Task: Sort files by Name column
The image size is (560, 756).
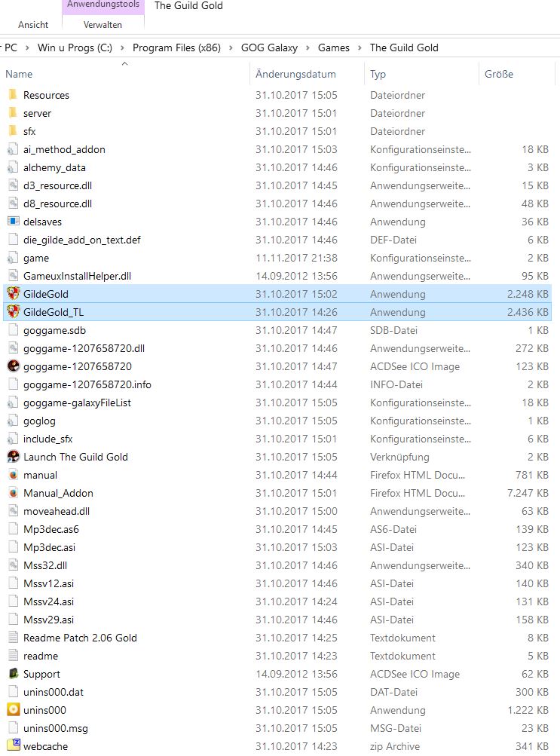Action: 19,75
